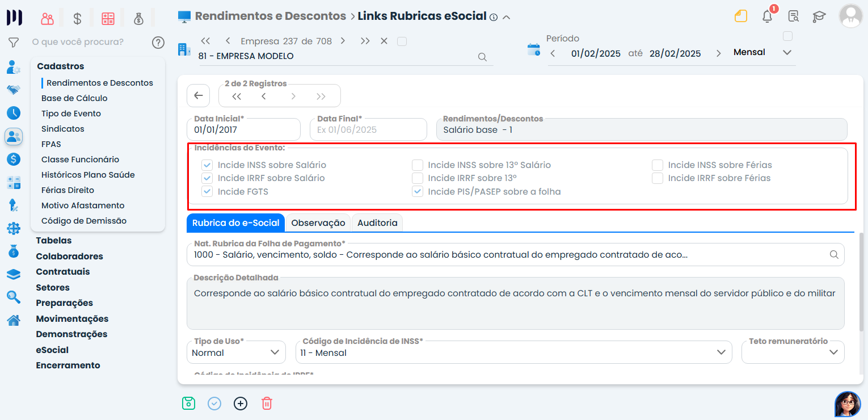This screenshot has height=420, width=868.
Task: Click the Rendimentos e Descontos breadcrumb
Action: [271, 16]
